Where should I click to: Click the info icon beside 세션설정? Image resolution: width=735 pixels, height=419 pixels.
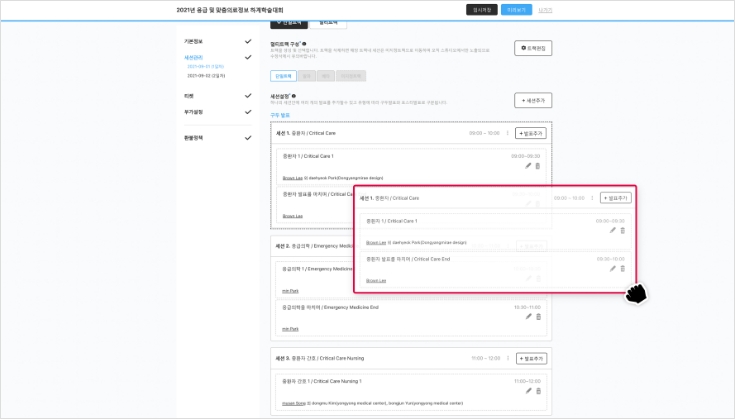pos(294,97)
